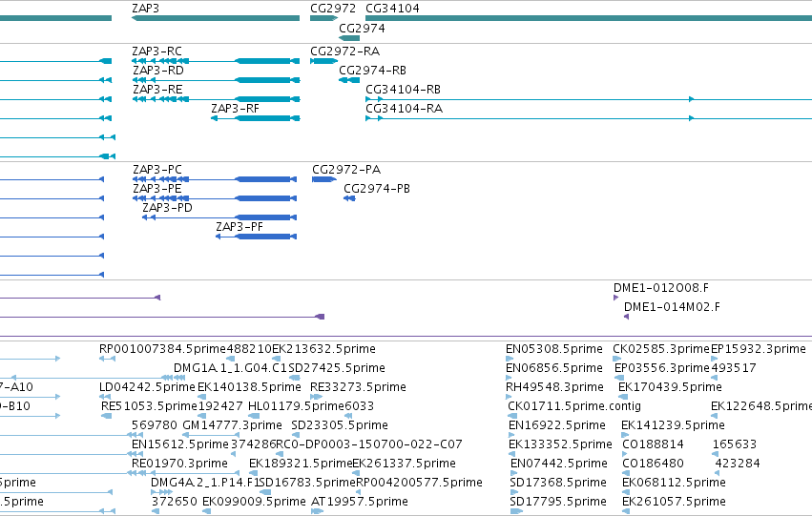Click the ZAP3-PD protein label
Screen dimensions: 812x516
[167, 208]
